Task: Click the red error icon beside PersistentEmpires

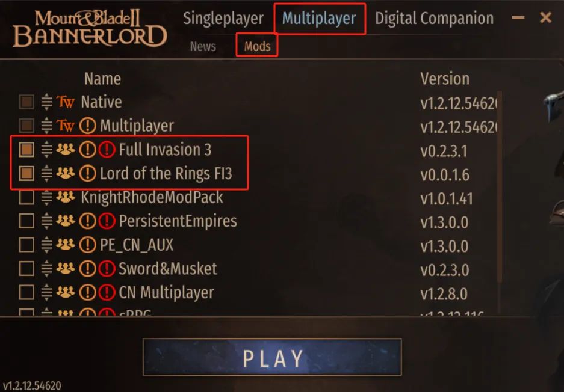Action: click(x=107, y=221)
